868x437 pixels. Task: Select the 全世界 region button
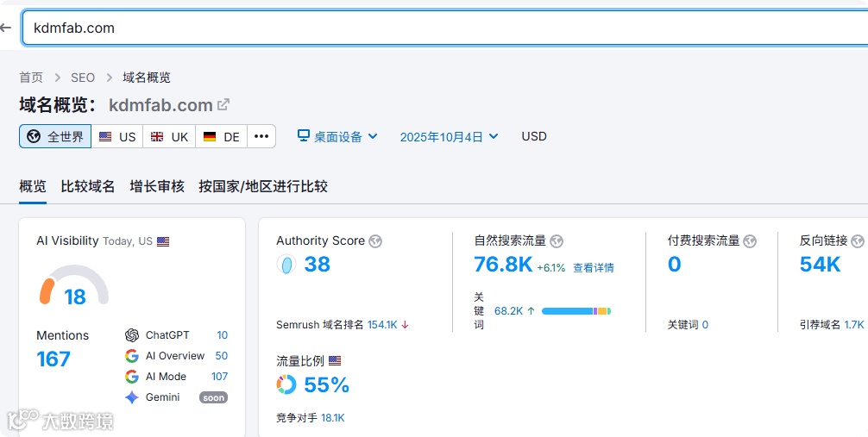coord(55,137)
